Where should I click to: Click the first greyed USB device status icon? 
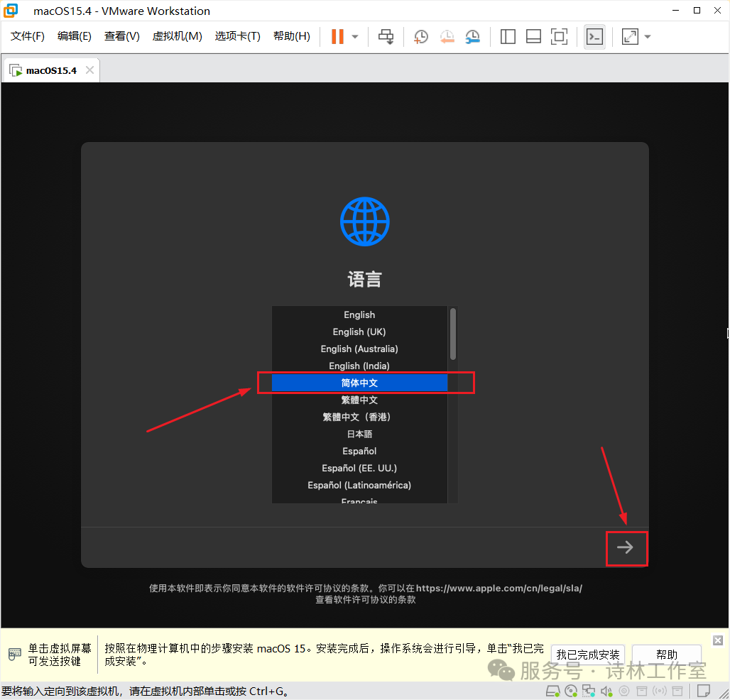642,691
